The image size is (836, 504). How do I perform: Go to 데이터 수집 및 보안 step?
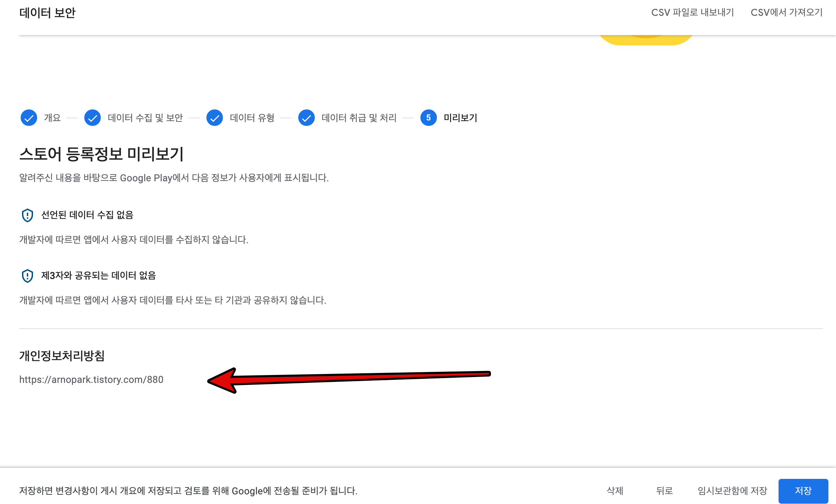point(145,118)
